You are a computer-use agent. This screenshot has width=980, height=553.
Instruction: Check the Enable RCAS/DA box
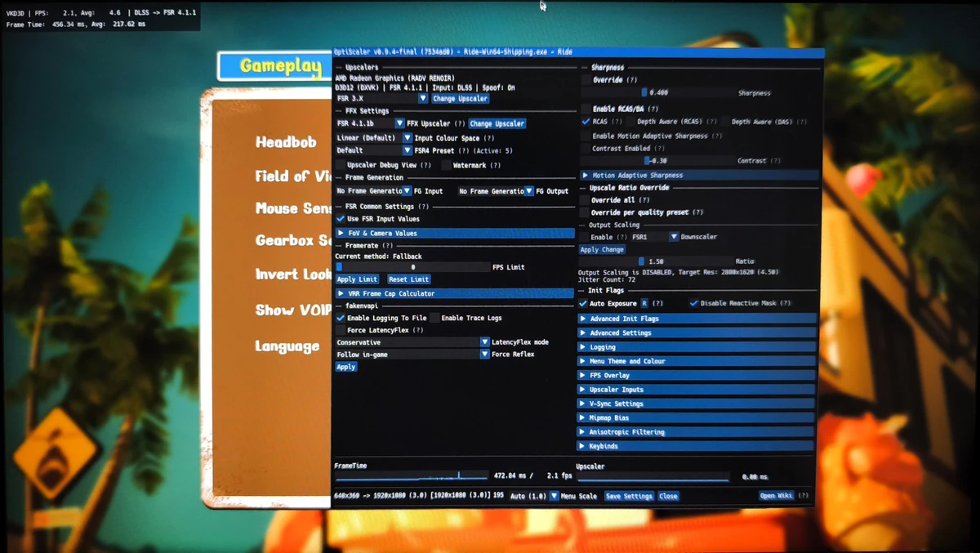pyautogui.click(x=586, y=109)
